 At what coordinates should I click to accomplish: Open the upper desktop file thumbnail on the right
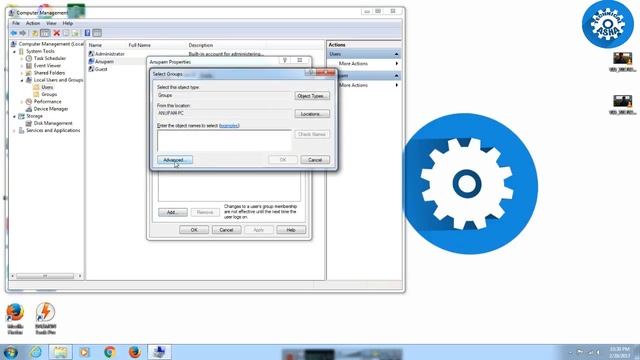(622, 62)
